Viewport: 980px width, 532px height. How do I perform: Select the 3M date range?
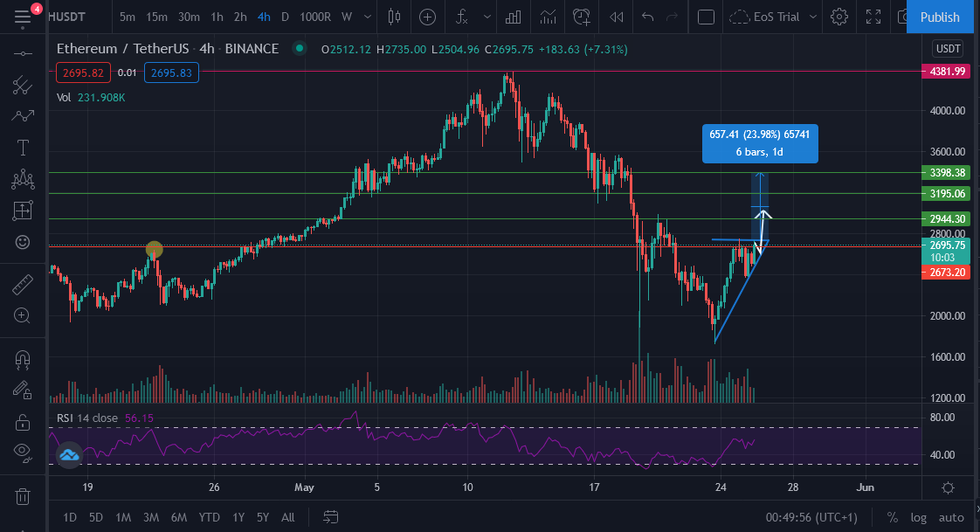[x=150, y=517]
